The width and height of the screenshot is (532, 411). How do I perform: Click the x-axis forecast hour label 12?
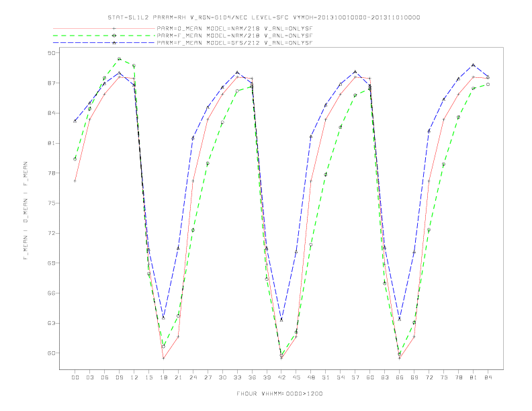[134, 377]
